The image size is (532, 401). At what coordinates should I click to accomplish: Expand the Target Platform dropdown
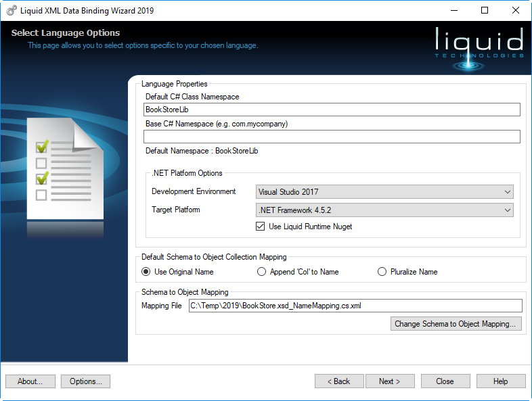384,210
